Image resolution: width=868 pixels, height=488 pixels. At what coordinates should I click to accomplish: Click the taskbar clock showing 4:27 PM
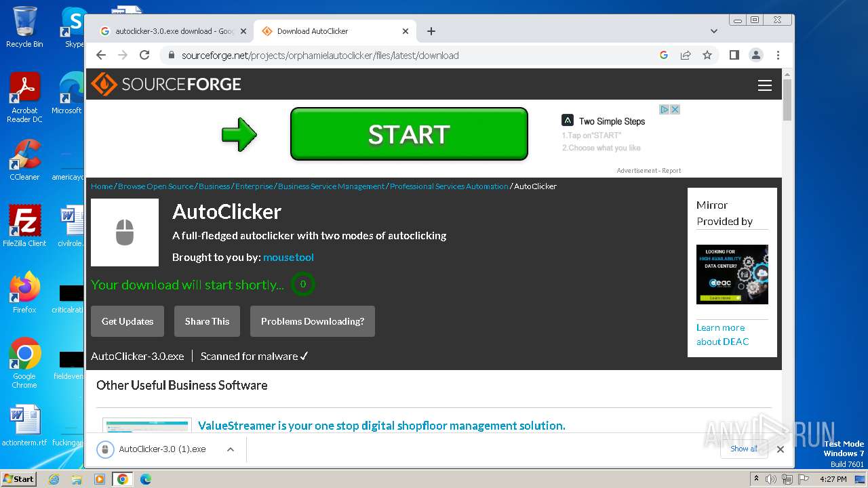(833, 479)
